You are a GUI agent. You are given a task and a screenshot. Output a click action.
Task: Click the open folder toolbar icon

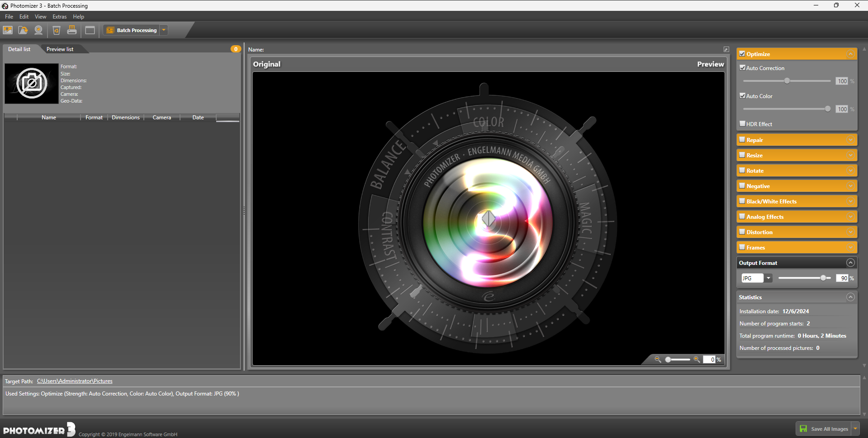tap(23, 30)
